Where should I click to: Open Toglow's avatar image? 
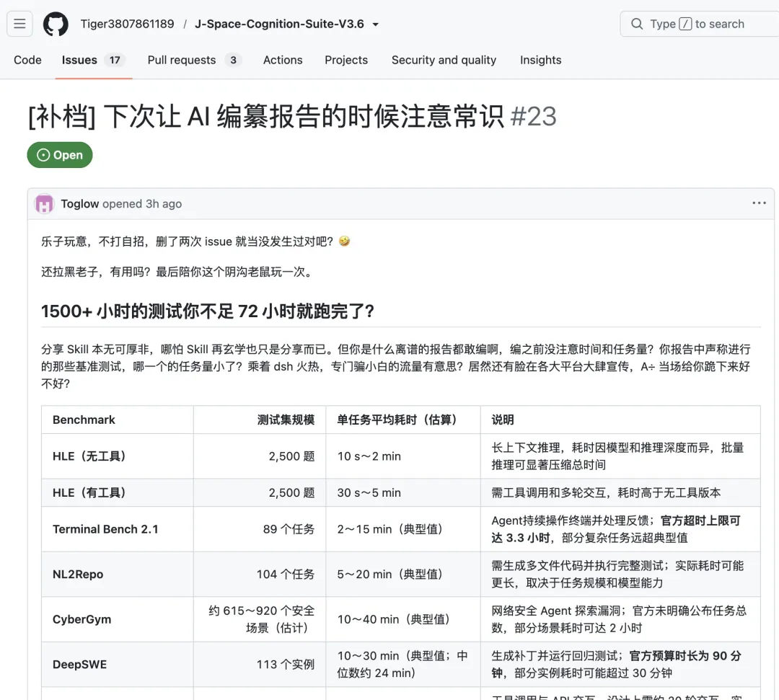tap(44, 203)
